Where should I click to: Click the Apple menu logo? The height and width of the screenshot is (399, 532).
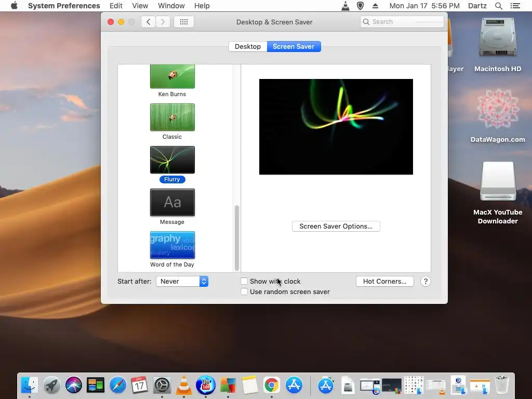pyautogui.click(x=14, y=6)
